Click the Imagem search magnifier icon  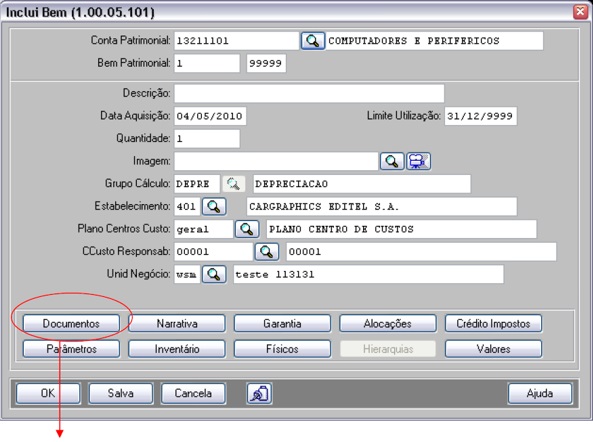coord(391,161)
